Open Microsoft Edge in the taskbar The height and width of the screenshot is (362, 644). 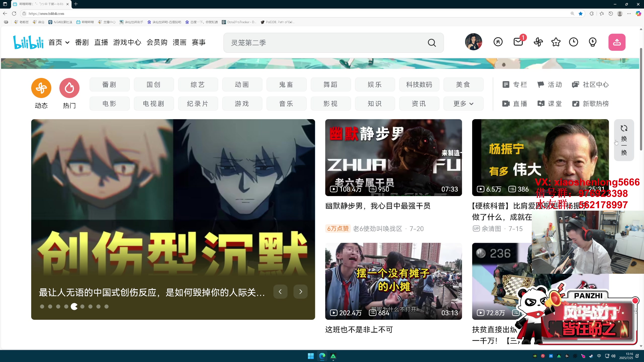[322, 356]
